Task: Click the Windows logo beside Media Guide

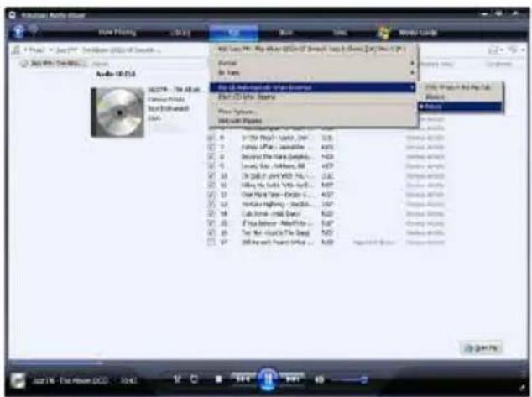Action: [384, 33]
